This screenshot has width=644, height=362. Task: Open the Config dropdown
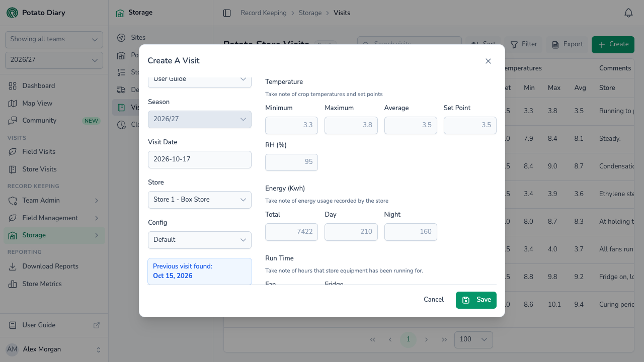tap(200, 240)
